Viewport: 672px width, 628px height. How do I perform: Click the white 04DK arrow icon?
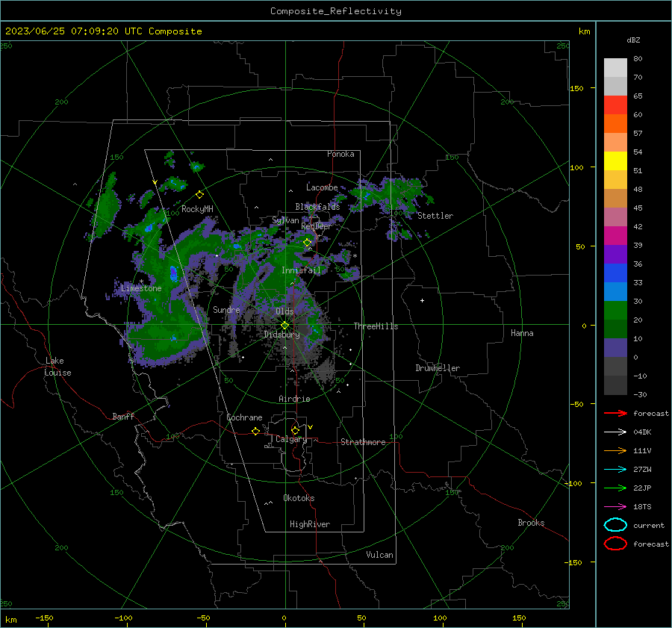(615, 432)
